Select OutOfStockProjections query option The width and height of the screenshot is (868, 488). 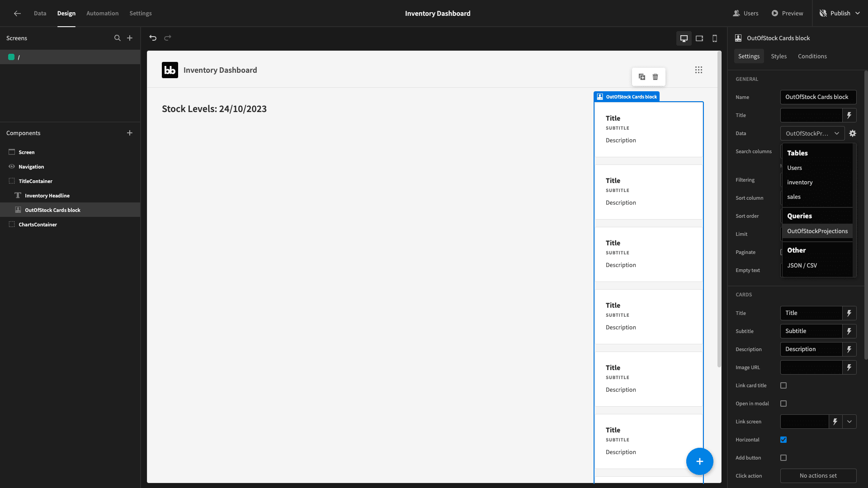pos(817,231)
